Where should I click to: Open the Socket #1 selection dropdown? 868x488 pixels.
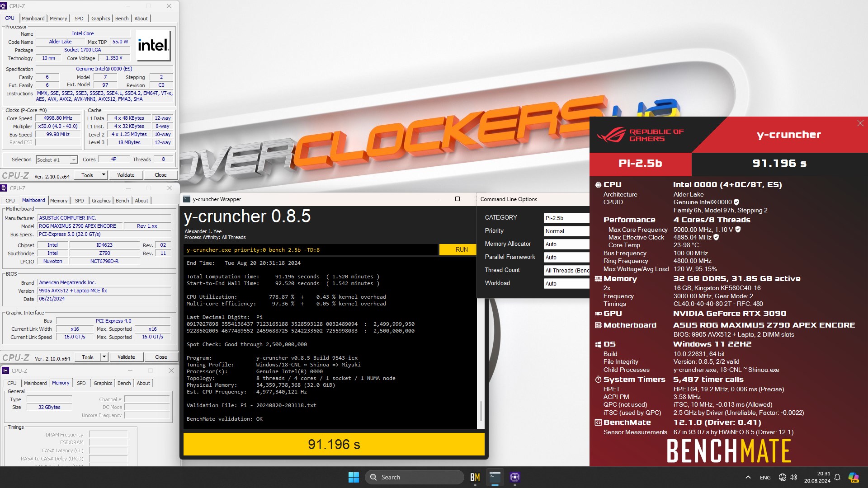click(73, 160)
